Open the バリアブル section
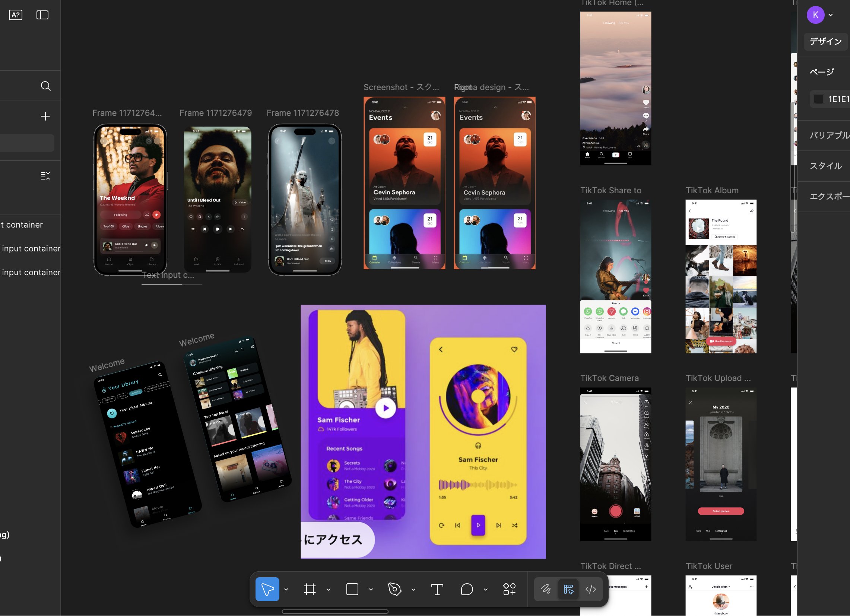The image size is (850, 616). [x=830, y=135]
